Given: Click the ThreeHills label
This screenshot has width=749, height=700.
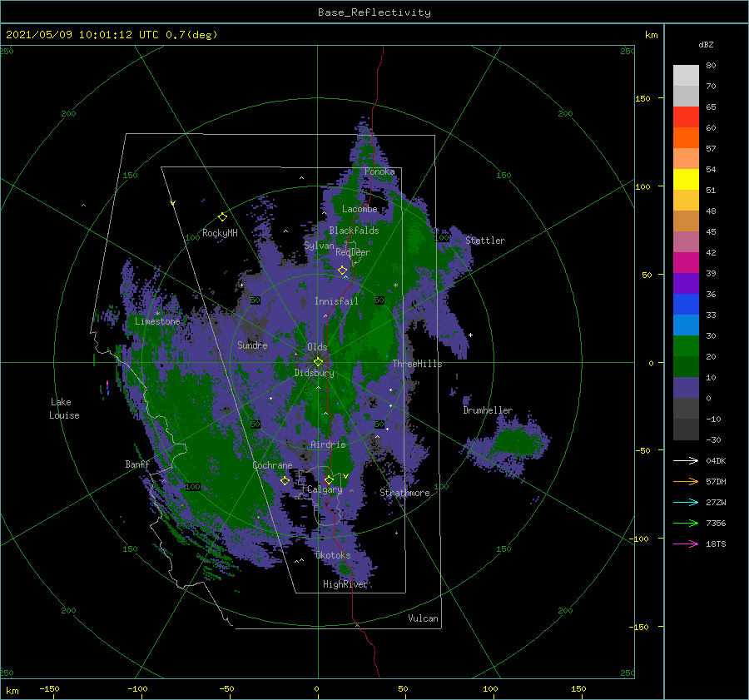Looking at the screenshot, I should click(x=418, y=364).
